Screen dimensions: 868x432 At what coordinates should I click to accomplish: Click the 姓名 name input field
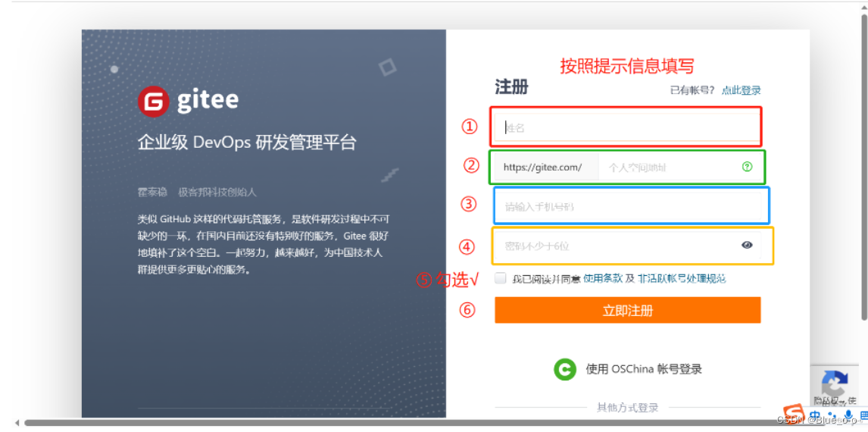point(628,127)
